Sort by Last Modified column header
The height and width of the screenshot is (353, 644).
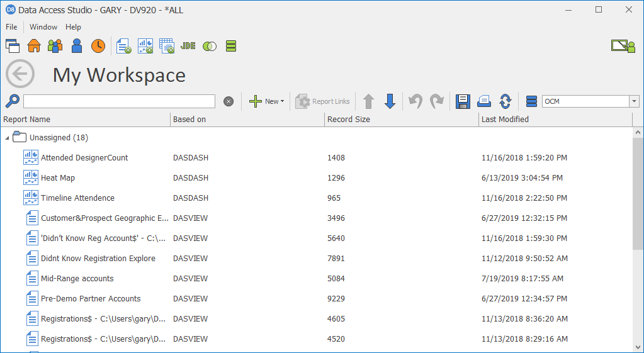(x=556, y=120)
